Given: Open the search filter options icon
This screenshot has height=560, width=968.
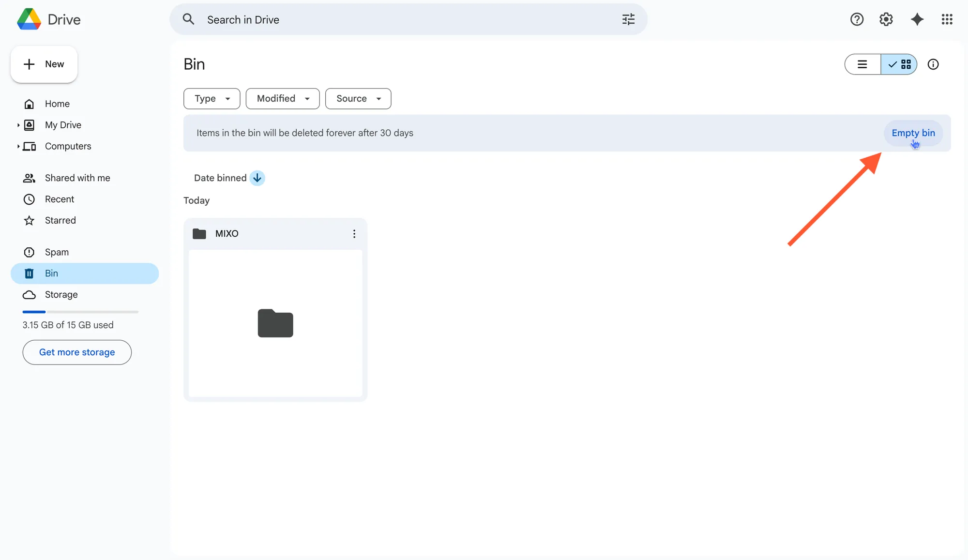Looking at the screenshot, I should tap(628, 19).
